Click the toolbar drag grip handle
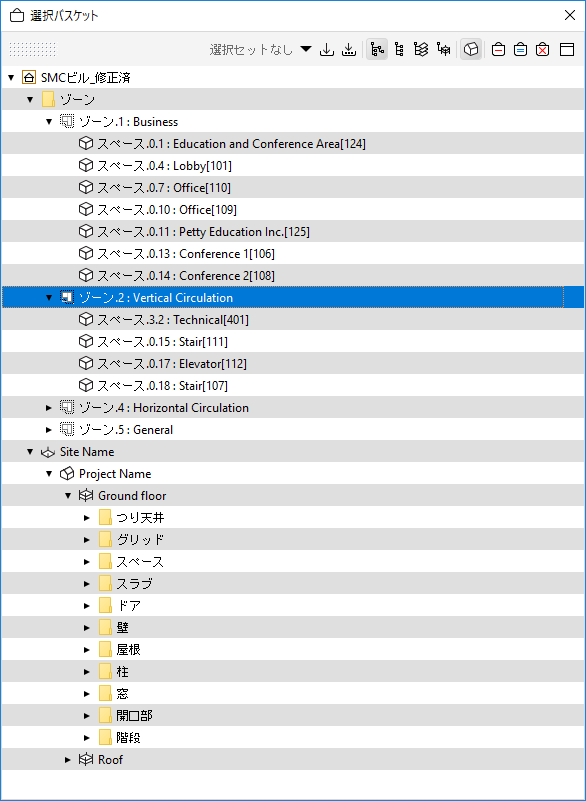 pos(33,50)
